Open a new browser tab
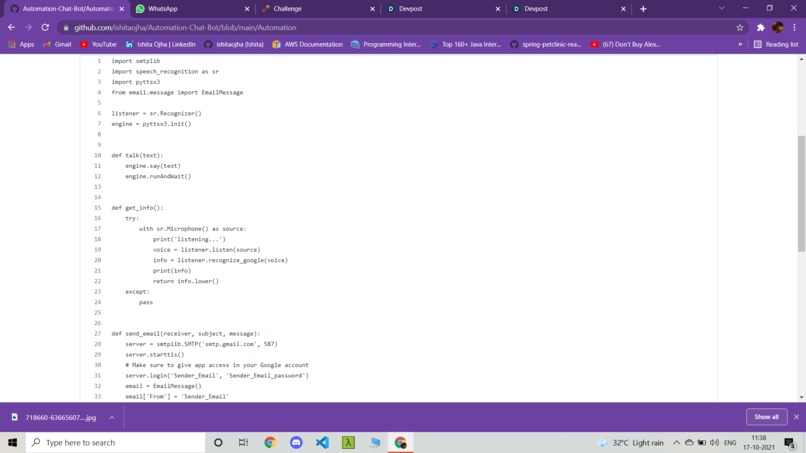 click(x=643, y=9)
